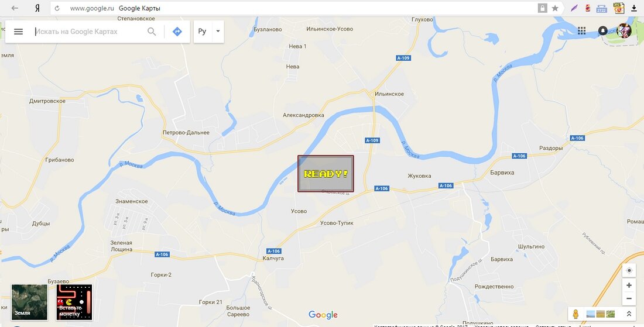Click the Yandex browser logo button

[37, 8]
